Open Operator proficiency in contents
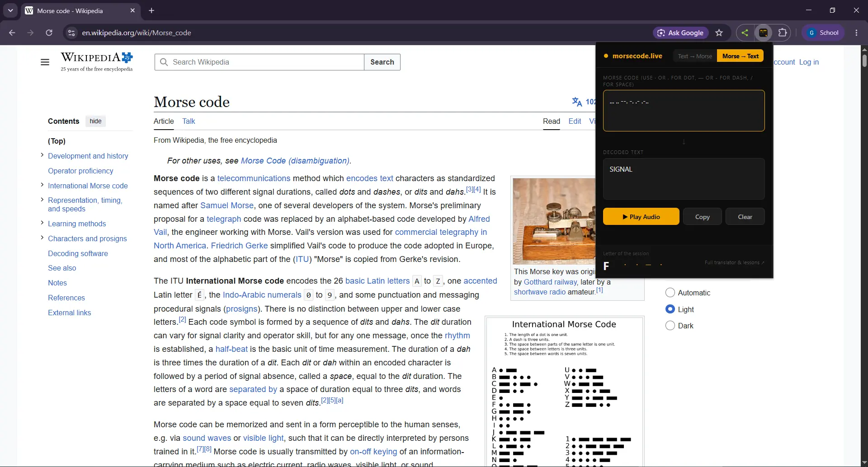Screen dimensions: 868x467 point(80,171)
